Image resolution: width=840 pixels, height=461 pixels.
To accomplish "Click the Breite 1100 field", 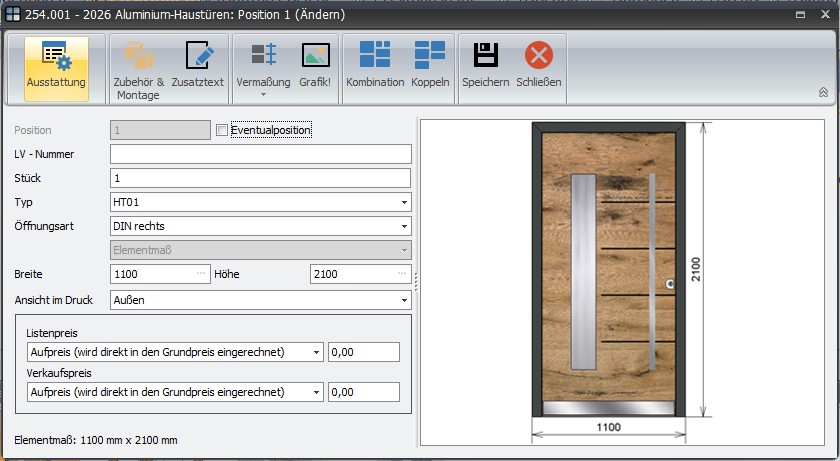I will [160, 274].
